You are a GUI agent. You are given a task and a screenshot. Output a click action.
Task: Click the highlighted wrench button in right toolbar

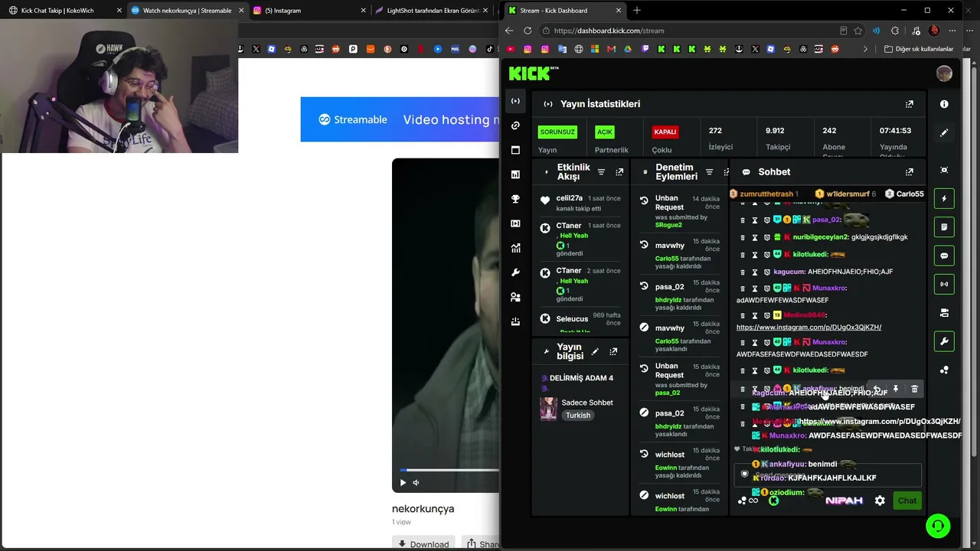click(x=944, y=341)
